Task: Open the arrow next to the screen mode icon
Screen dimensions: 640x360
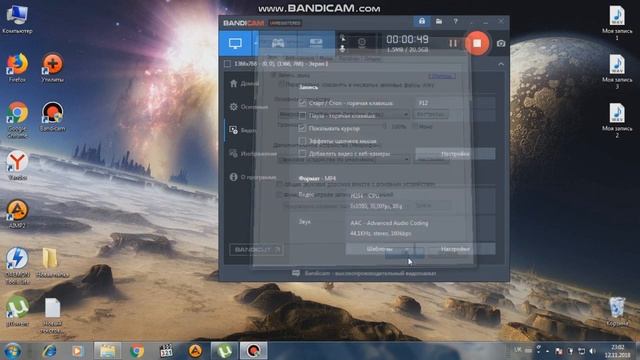Action: (x=256, y=43)
